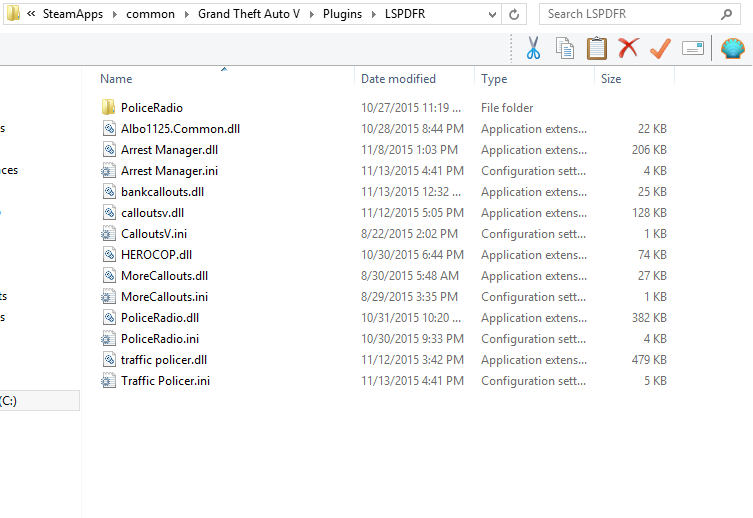Click the 382 KB size value
Image resolution: width=753 pixels, height=518 pixels.
pyautogui.click(x=649, y=318)
